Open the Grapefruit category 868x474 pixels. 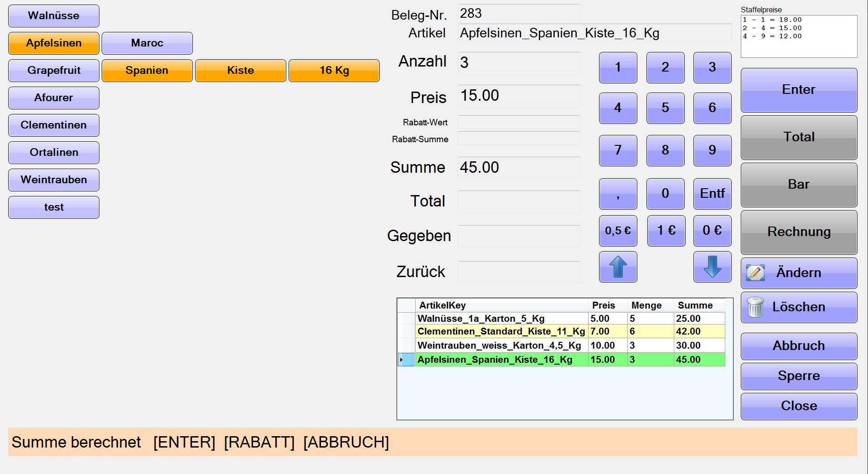(54, 71)
